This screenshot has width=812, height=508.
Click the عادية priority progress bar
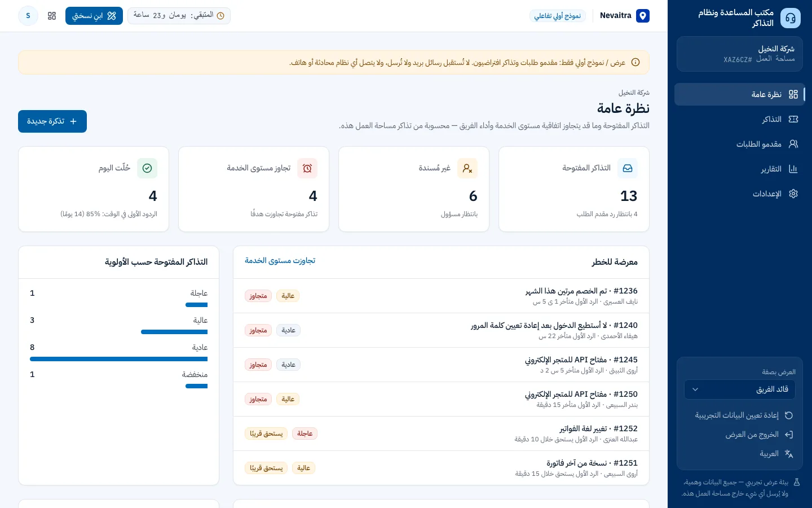[119, 359]
